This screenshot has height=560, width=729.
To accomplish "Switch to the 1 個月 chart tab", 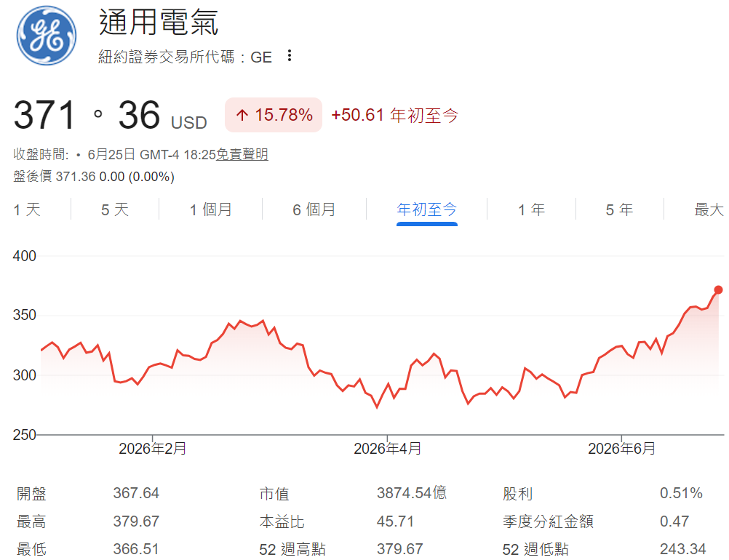I will [x=210, y=209].
